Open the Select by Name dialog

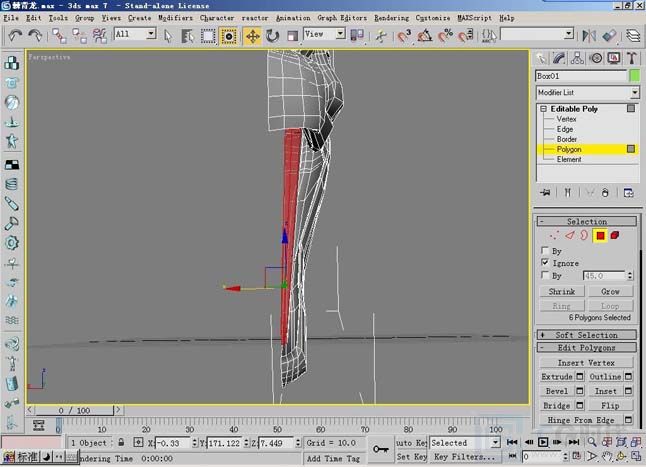(188, 36)
